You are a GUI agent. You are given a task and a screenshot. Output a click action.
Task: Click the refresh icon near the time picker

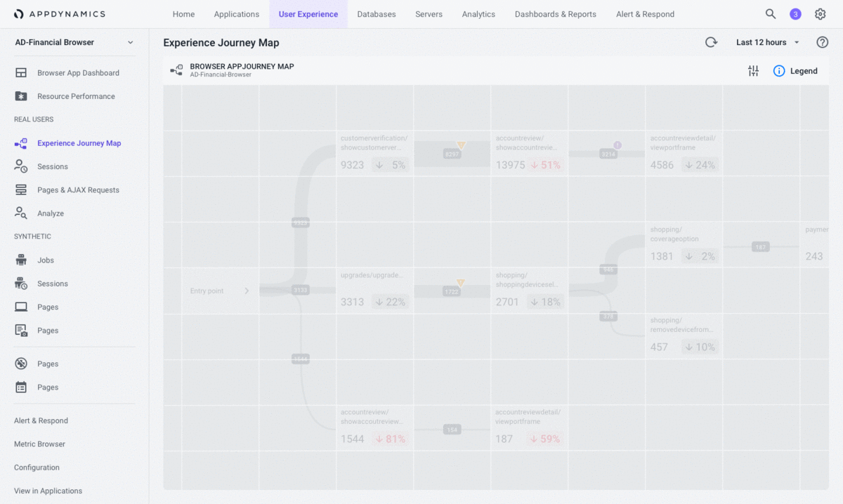tap(711, 42)
